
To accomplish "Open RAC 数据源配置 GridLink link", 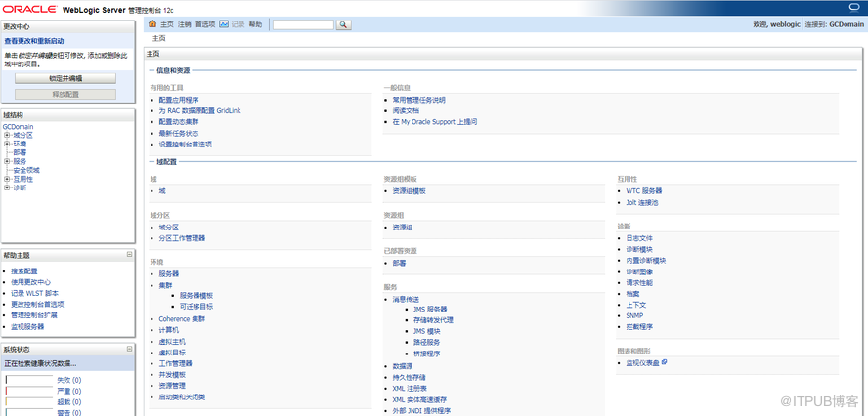I will (199, 111).
